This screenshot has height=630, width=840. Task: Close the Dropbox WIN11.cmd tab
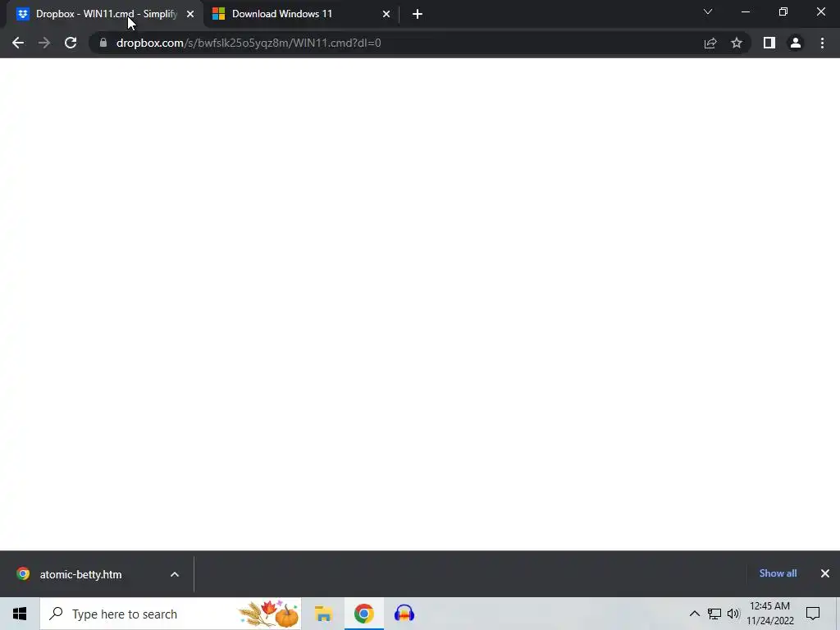(x=190, y=14)
